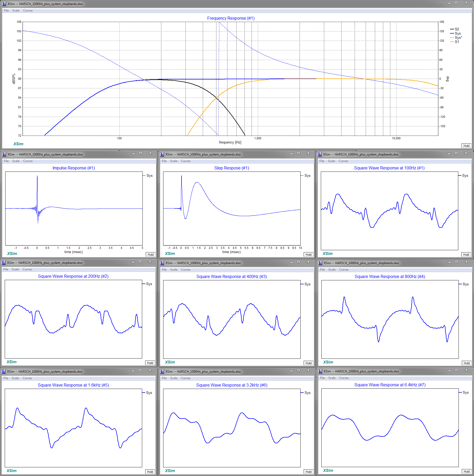The width and height of the screenshot is (474, 476).
Task: Open Curves menu in Impulse Response window
Action: click(28, 161)
